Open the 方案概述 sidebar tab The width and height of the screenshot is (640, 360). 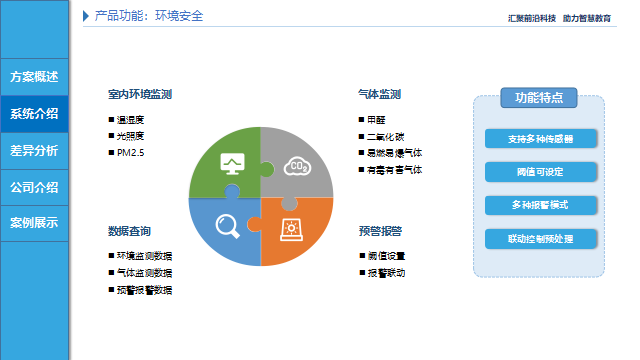click(x=34, y=77)
